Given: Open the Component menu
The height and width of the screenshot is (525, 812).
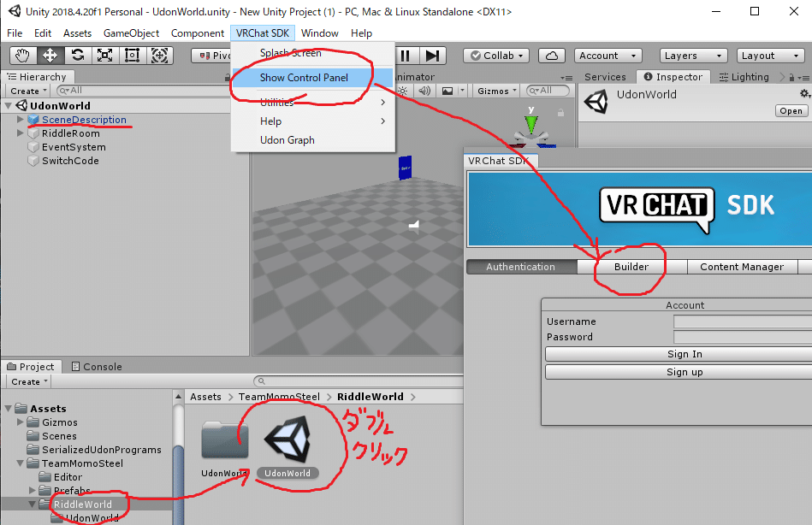Looking at the screenshot, I should pyautogui.click(x=198, y=33).
